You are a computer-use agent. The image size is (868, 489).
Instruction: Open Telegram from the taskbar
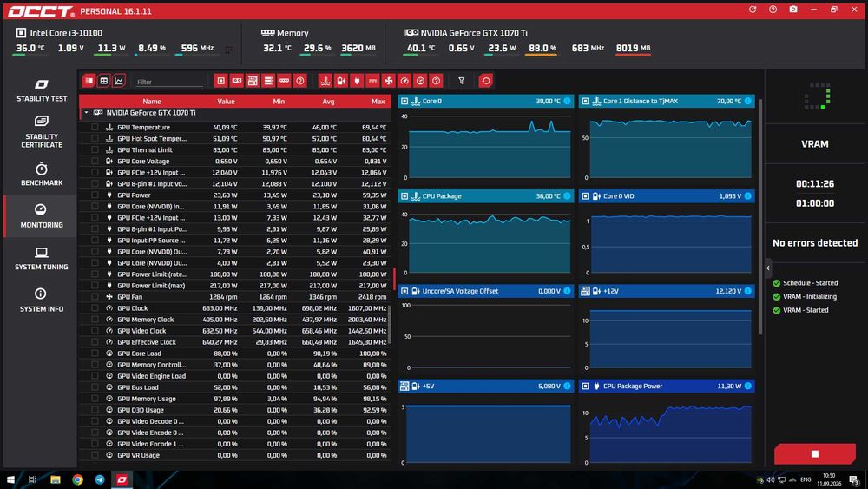click(100, 479)
